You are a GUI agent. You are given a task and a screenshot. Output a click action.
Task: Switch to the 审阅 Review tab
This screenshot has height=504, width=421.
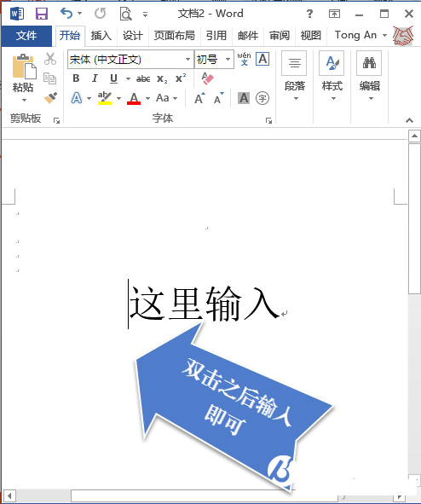(280, 35)
